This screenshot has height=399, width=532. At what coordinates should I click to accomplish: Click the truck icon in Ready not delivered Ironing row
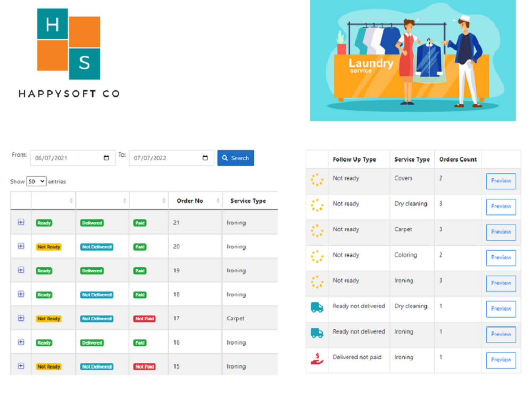(317, 333)
